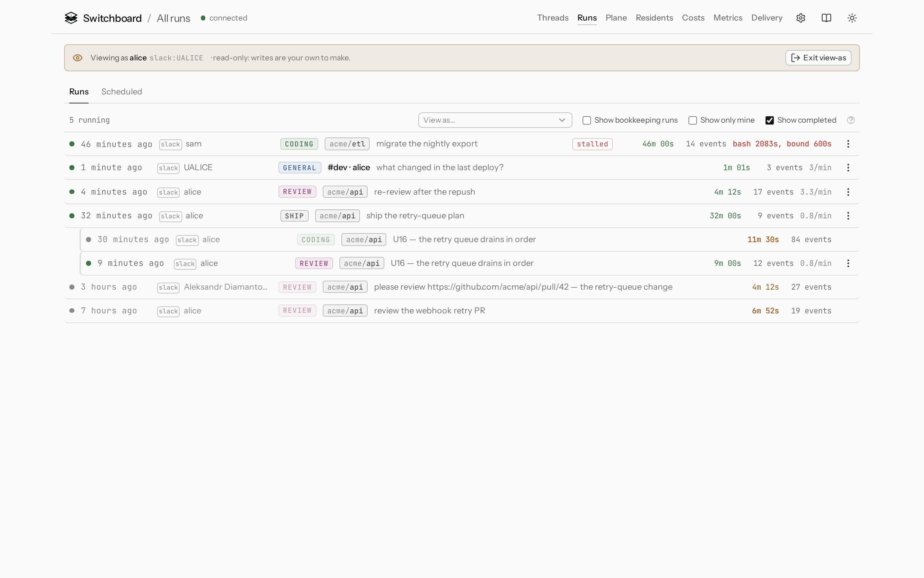This screenshot has height=578, width=924.
Task: Open the more menu for the migrate the nightly export run
Action: pyautogui.click(x=848, y=144)
